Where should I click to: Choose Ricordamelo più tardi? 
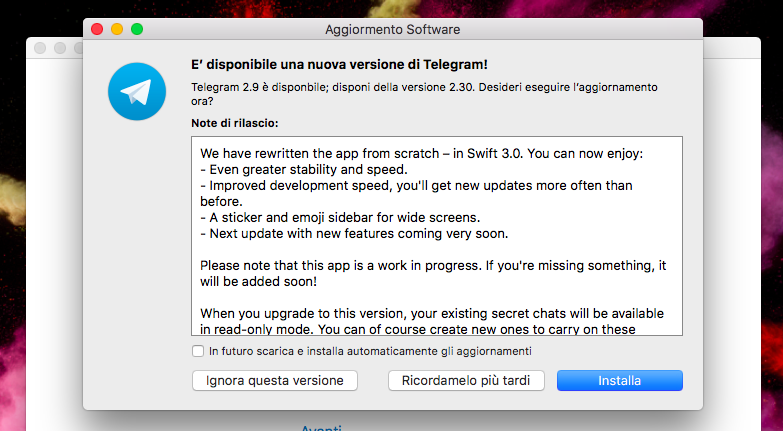coord(466,381)
